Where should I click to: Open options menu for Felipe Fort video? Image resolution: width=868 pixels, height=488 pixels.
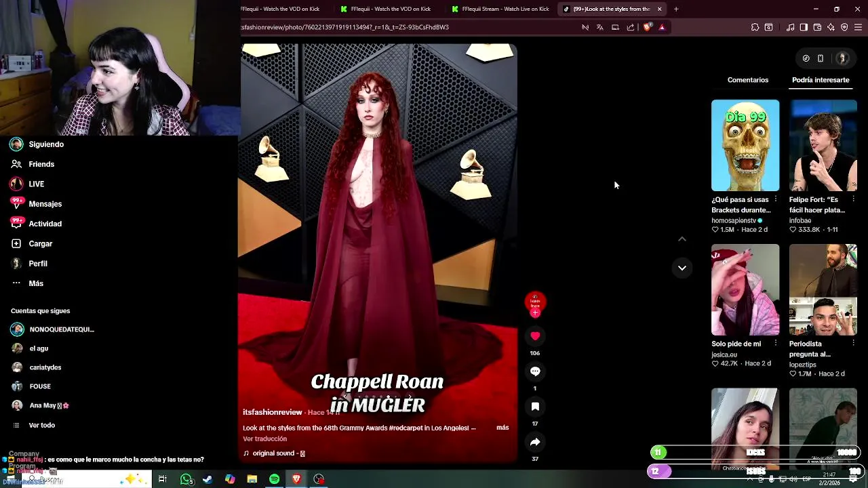tap(853, 199)
